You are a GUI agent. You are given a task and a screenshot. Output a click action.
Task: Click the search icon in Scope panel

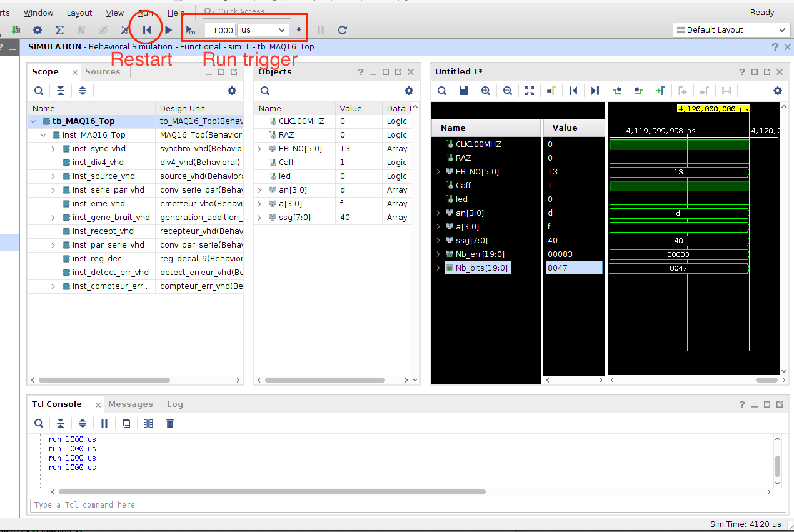(x=39, y=91)
